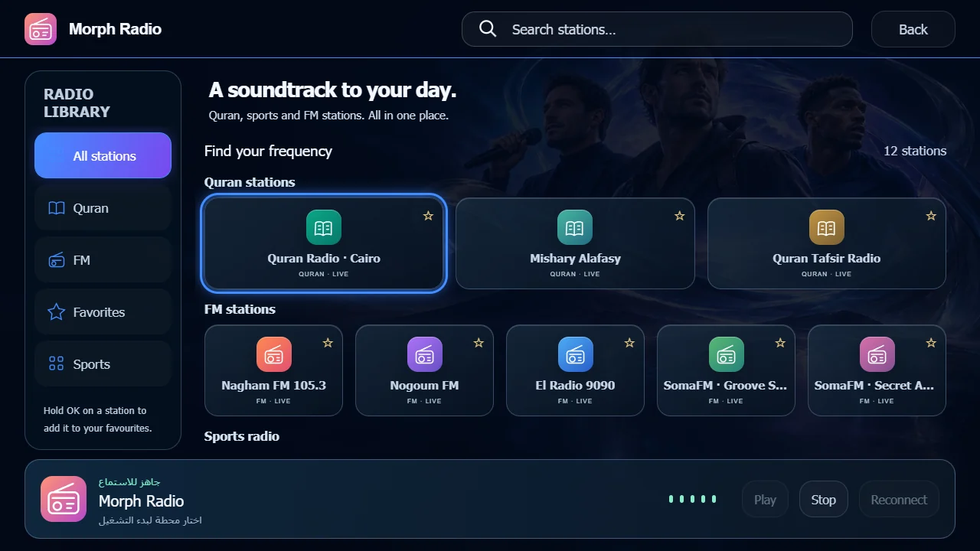
Task: Click the now-playing Morph Radio artwork icon
Action: tap(64, 499)
